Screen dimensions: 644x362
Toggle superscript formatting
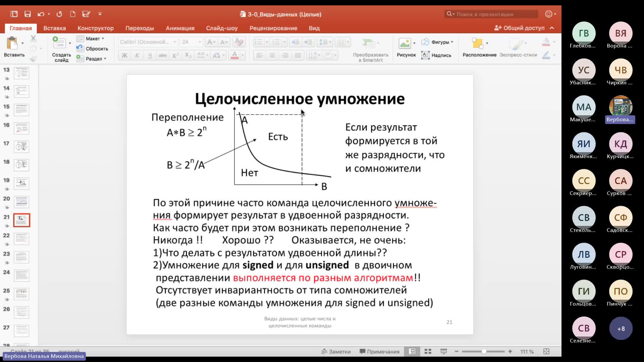pos(175,55)
